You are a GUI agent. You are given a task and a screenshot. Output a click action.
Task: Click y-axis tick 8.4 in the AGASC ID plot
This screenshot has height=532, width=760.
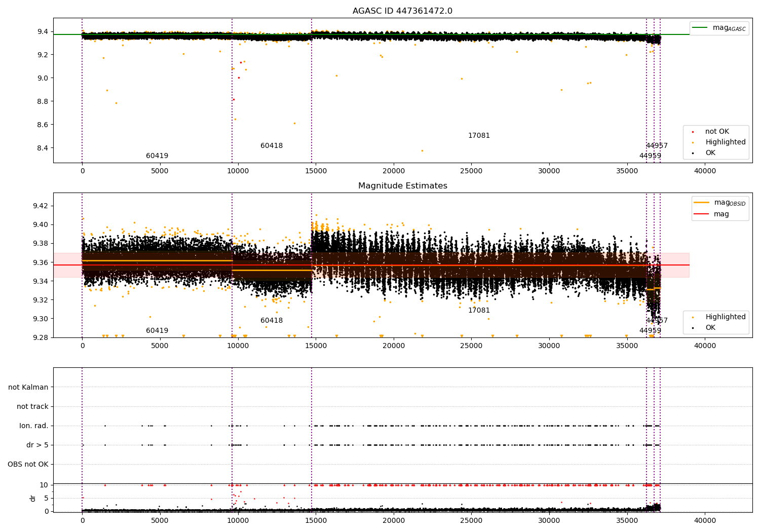click(x=43, y=148)
